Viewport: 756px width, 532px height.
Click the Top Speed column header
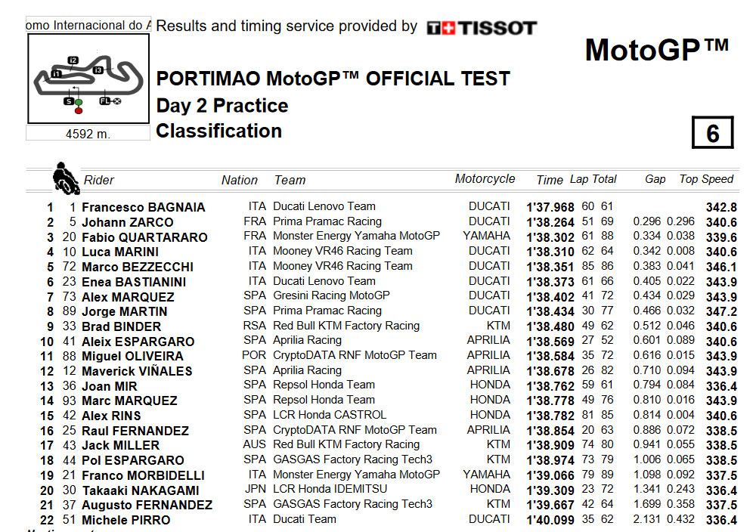tap(706, 179)
